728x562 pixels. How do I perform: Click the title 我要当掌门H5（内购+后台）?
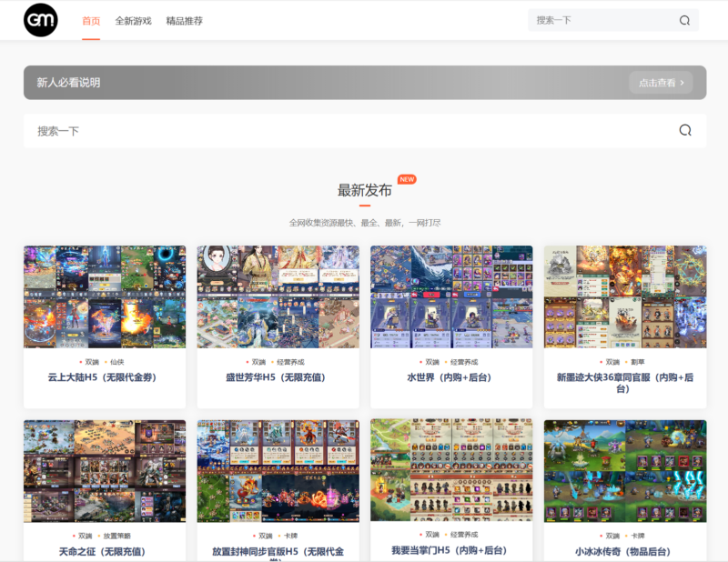(x=450, y=550)
